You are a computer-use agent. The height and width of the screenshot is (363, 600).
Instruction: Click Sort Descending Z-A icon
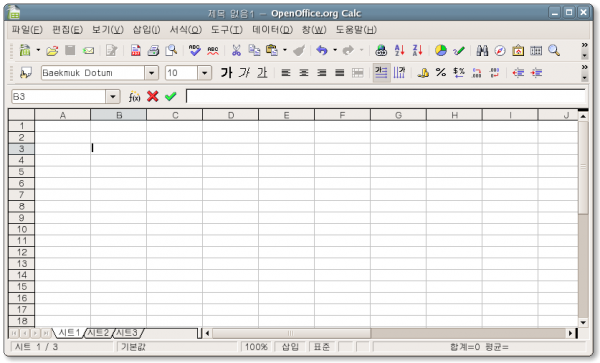417,50
